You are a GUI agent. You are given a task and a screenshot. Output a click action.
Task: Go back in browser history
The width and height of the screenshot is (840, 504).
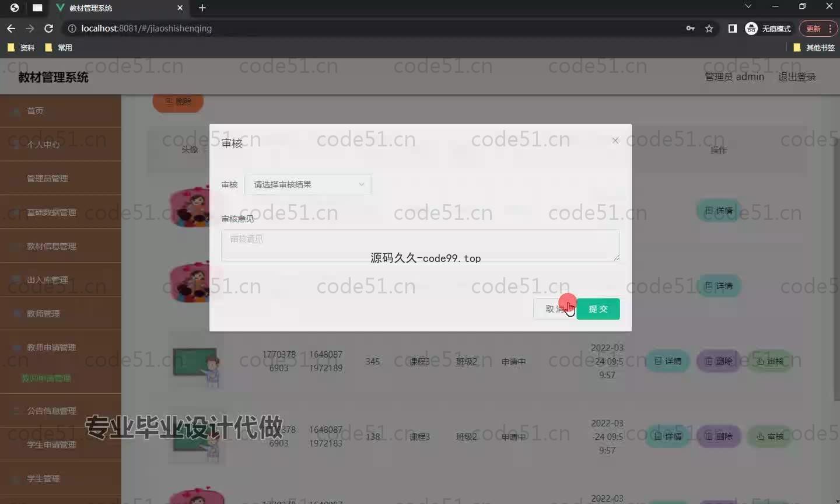(x=11, y=28)
